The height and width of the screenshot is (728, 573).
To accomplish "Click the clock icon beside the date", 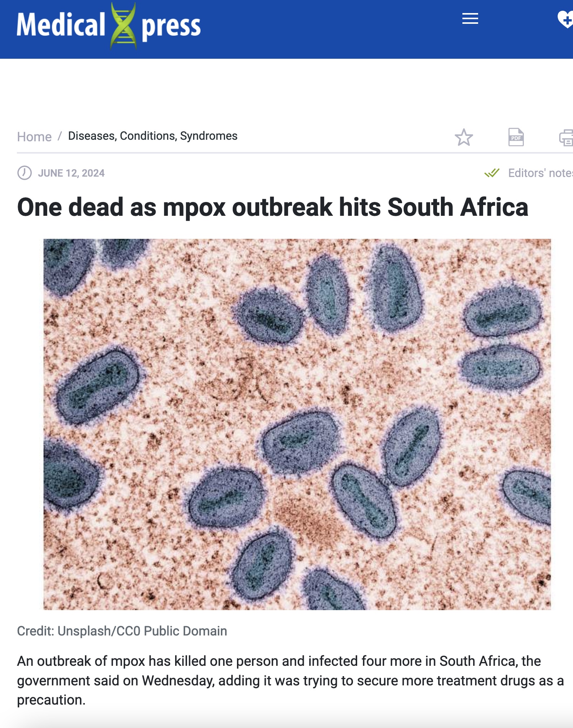I will point(25,173).
